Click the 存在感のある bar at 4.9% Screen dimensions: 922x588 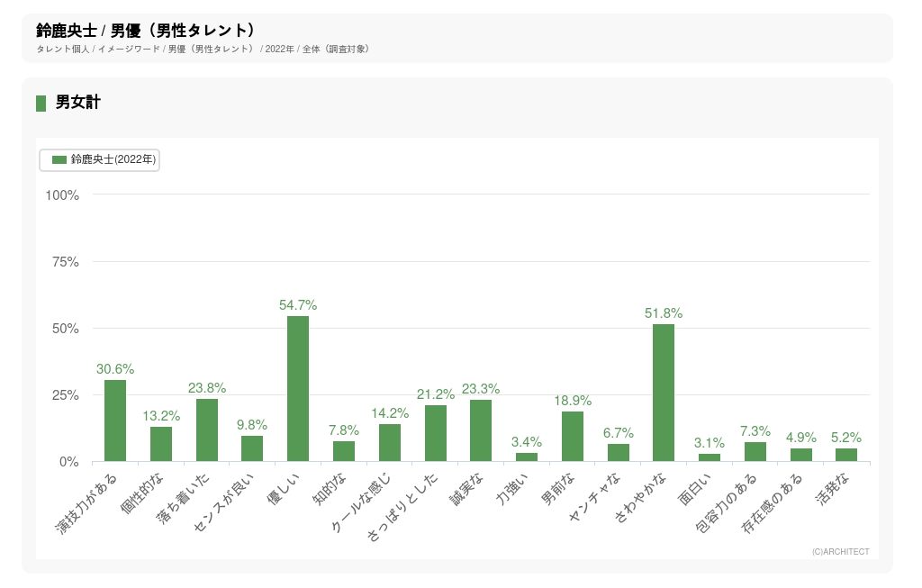click(801, 455)
